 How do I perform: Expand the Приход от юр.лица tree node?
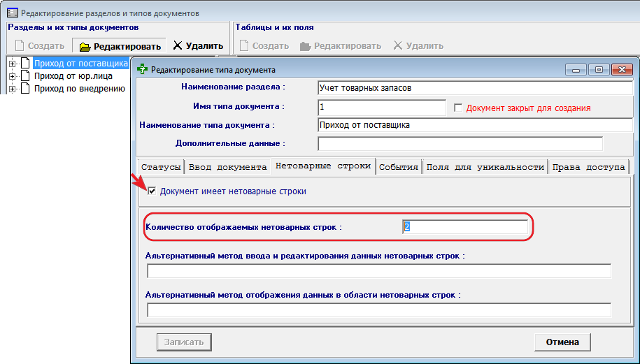(x=12, y=76)
